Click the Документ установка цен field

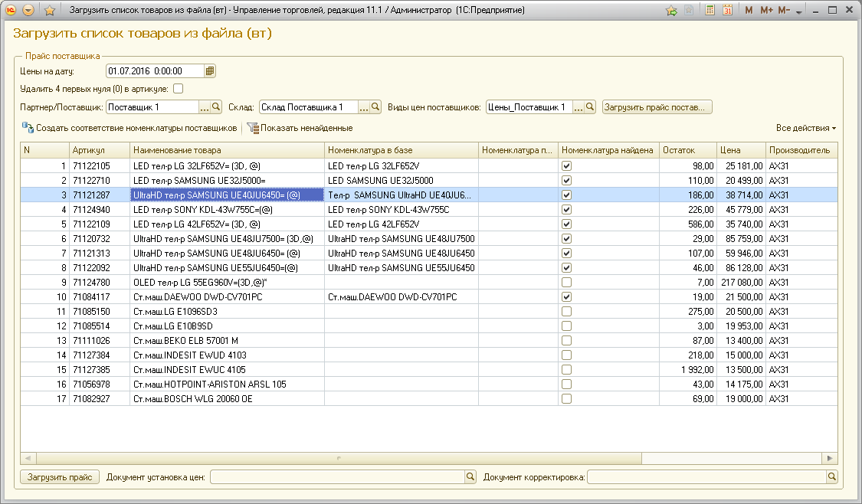(338, 477)
